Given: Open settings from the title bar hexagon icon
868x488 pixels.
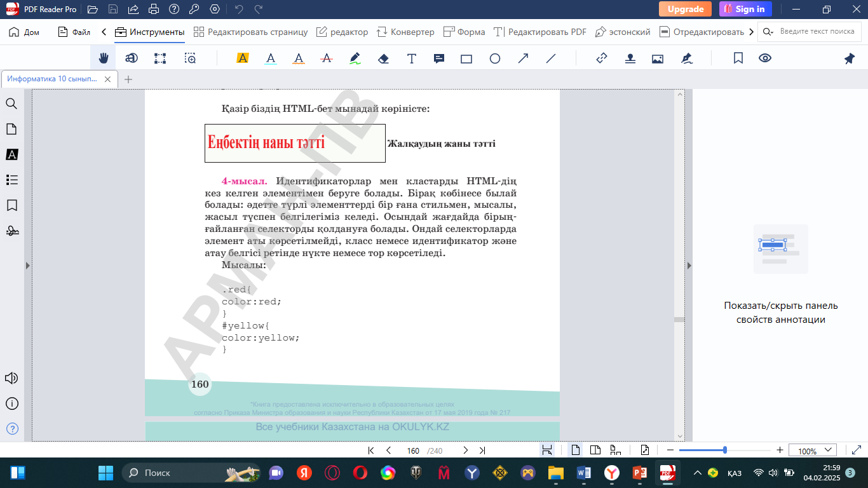Looking at the screenshot, I should tap(215, 9).
